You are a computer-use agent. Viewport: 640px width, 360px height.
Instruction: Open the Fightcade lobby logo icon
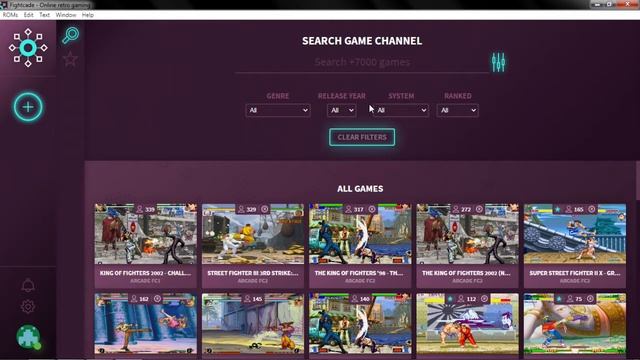[x=28, y=48]
